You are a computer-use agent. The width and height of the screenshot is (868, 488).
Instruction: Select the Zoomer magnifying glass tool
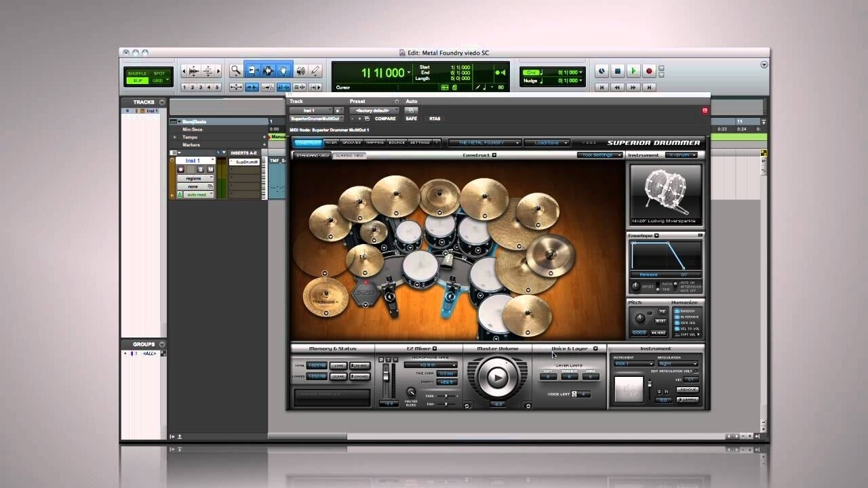[235, 70]
